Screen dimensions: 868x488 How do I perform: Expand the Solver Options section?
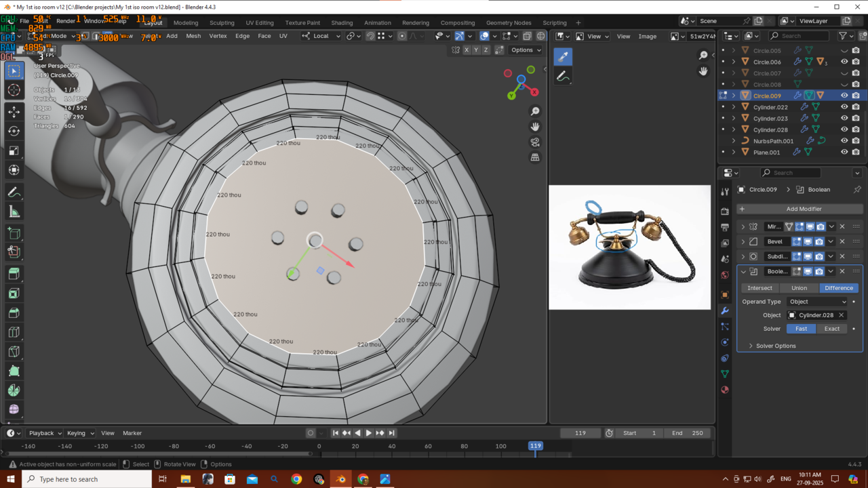tap(776, 346)
